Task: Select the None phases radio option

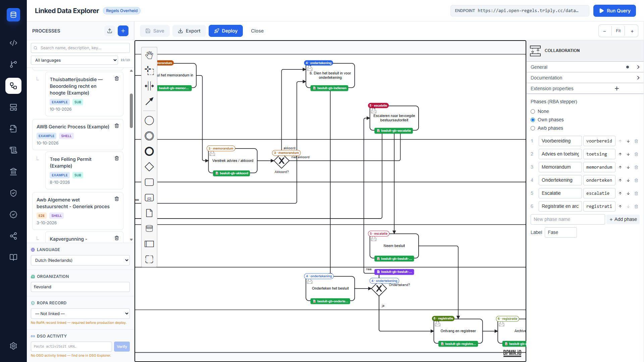Action: click(x=533, y=111)
